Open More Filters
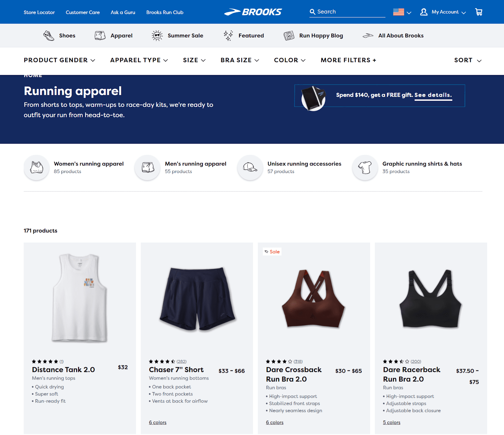The image size is (504, 435). 348,60
